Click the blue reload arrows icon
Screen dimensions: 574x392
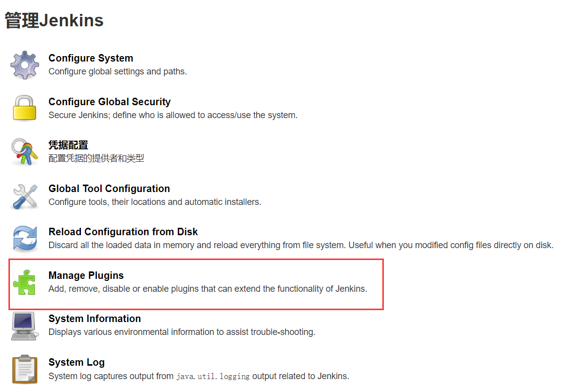point(24,239)
